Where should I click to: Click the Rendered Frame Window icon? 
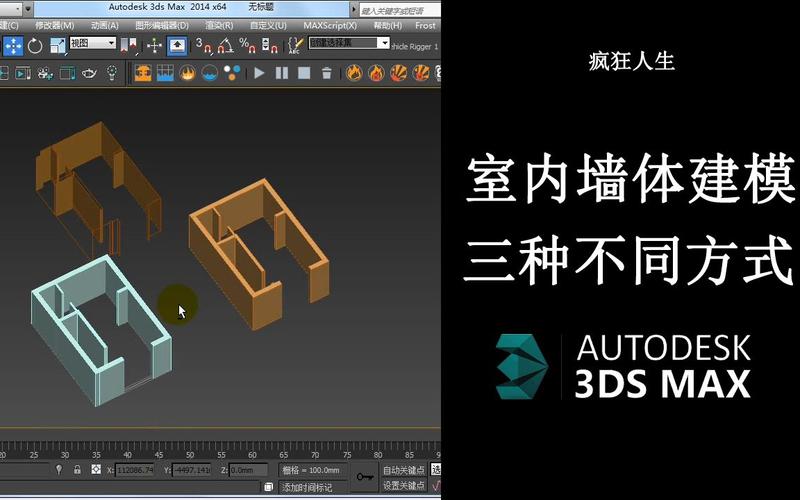[67, 73]
